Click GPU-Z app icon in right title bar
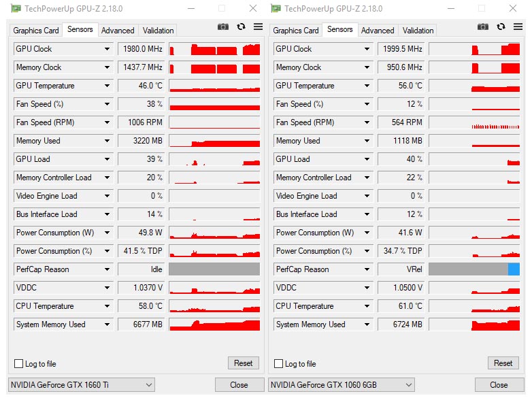The image size is (532, 400). click(x=276, y=8)
